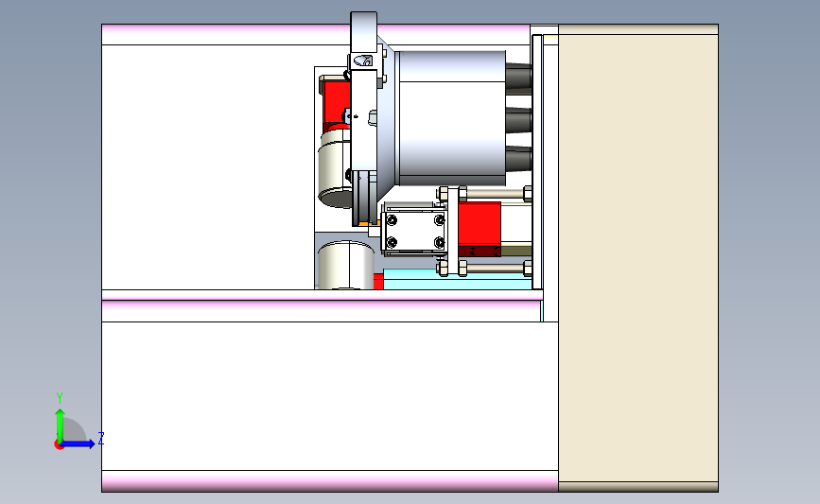The image size is (820, 504).
Task: Select the topmost dark rod behind the housing
Action: 519,78
